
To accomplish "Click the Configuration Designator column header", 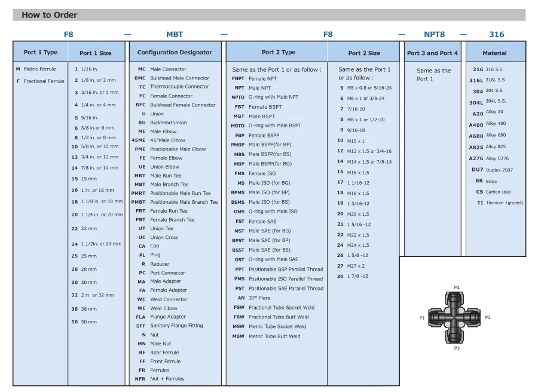I will click(x=175, y=53).
